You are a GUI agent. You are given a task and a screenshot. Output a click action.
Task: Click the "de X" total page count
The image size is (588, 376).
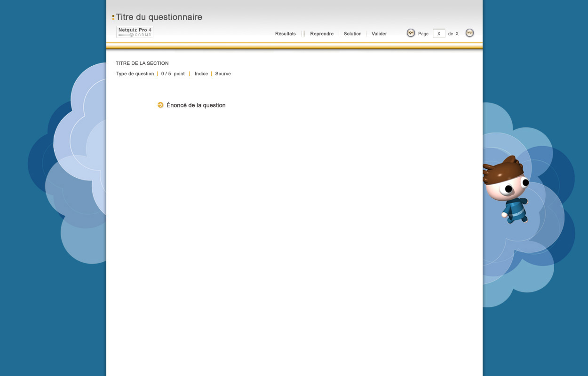453,34
